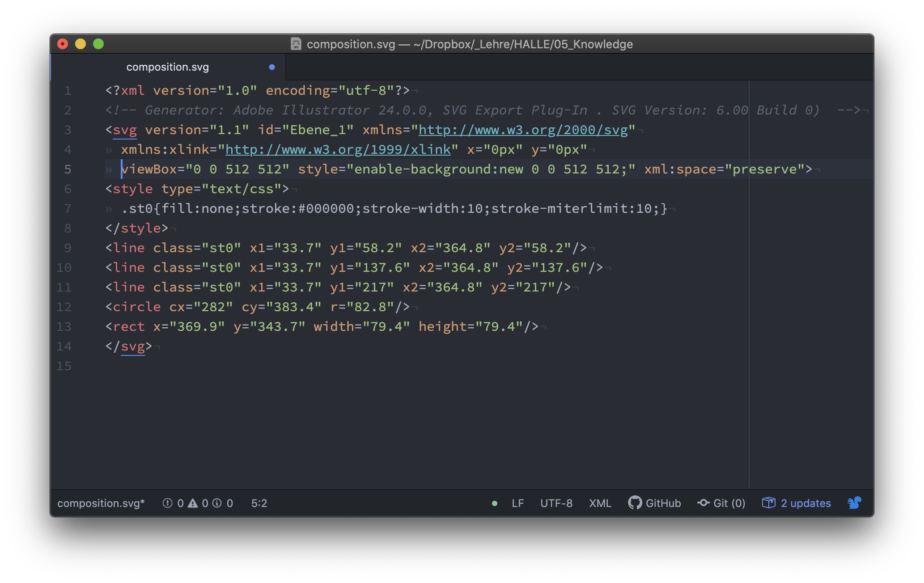Click the closing </svg> tag

pos(129,346)
